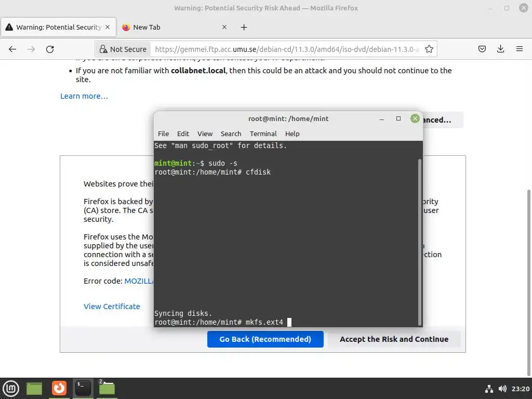532x399 pixels.
Task: Open the terminal Help menu
Action: pyautogui.click(x=292, y=134)
